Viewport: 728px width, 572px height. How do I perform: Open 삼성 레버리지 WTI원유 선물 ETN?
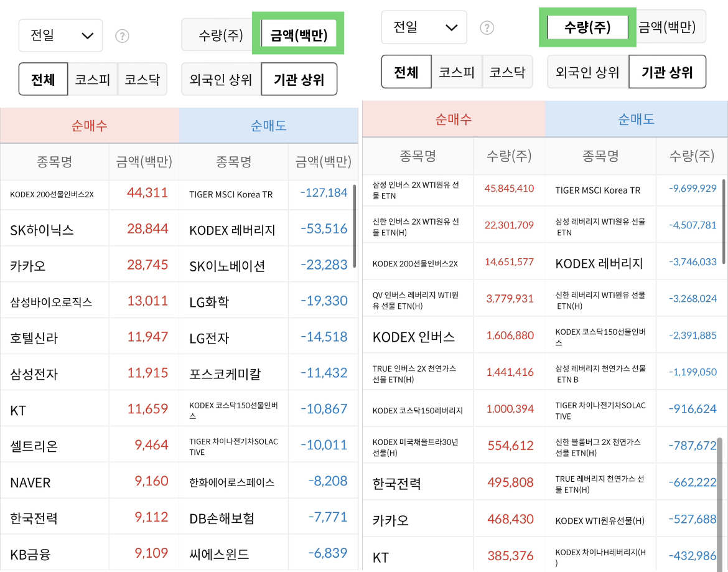(x=600, y=227)
